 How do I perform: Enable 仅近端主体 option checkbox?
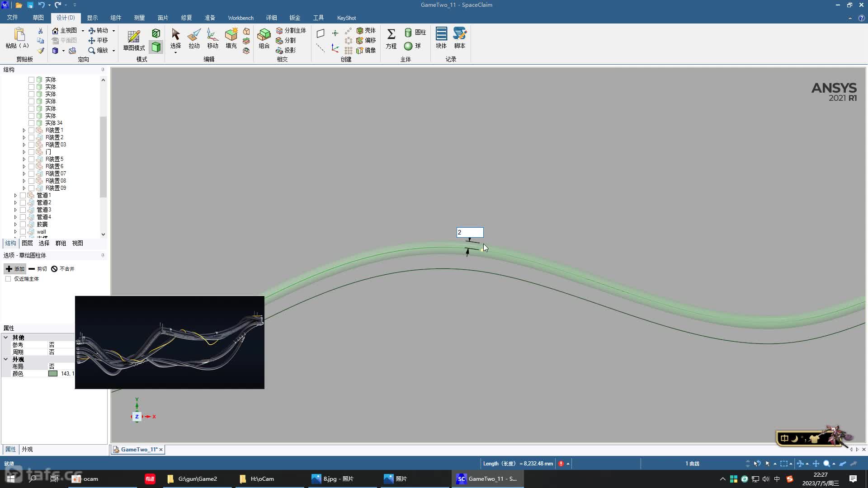coord(8,279)
